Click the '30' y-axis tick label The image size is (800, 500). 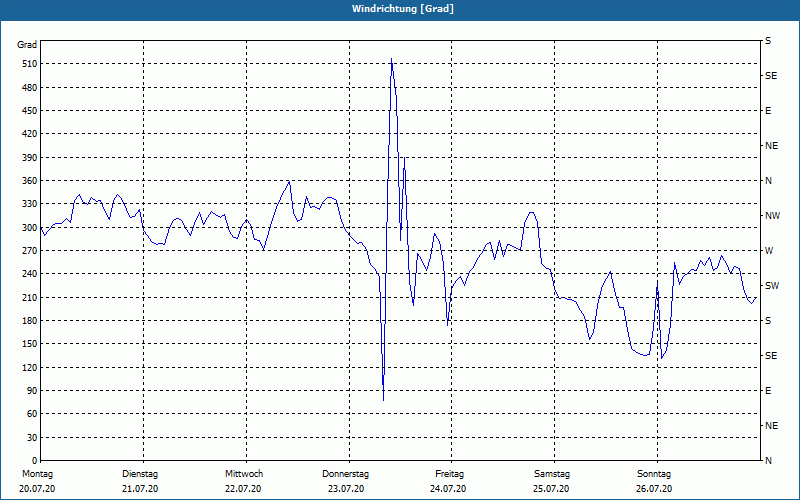click(x=31, y=438)
